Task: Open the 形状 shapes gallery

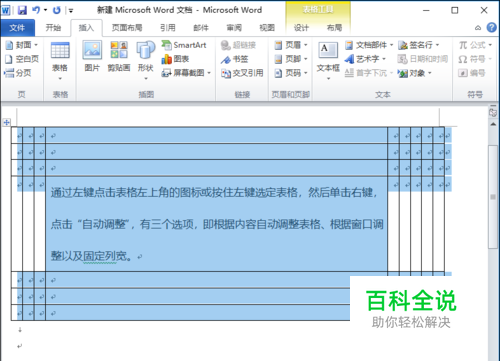Action: click(x=146, y=61)
